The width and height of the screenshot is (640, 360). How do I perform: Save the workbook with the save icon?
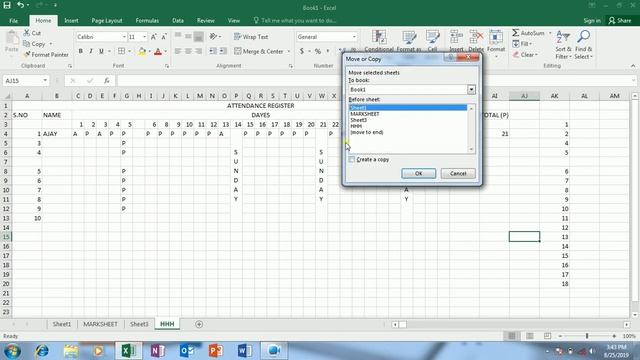(7, 5)
